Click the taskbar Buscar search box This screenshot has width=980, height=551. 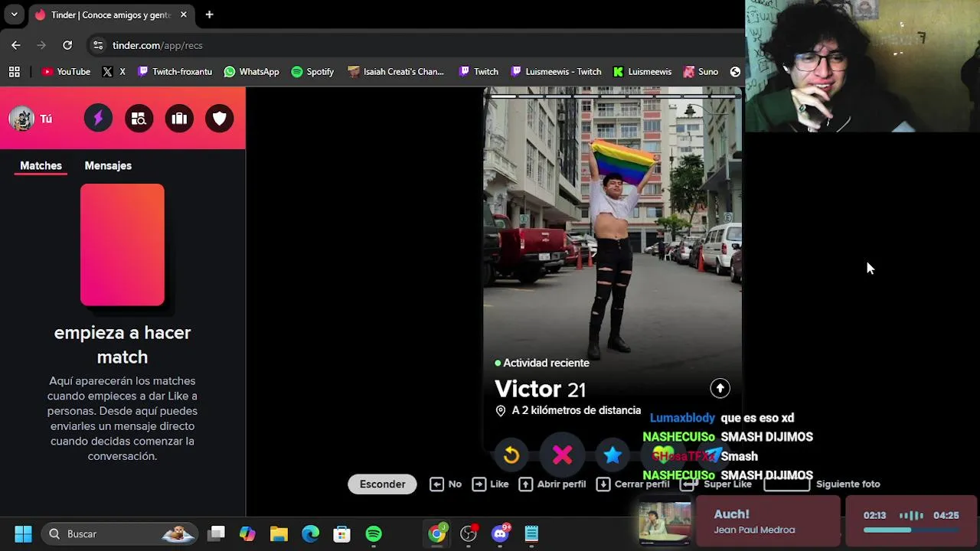pyautogui.click(x=119, y=534)
